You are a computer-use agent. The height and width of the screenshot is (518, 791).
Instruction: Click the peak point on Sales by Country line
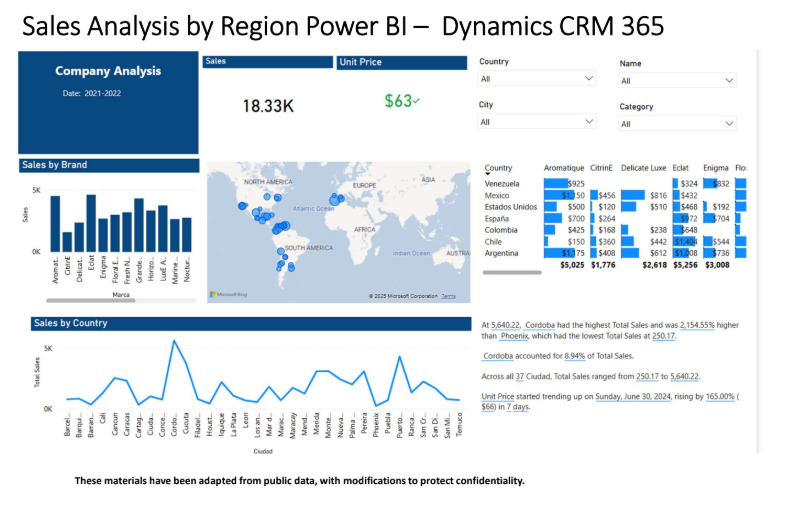coord(175,341)
